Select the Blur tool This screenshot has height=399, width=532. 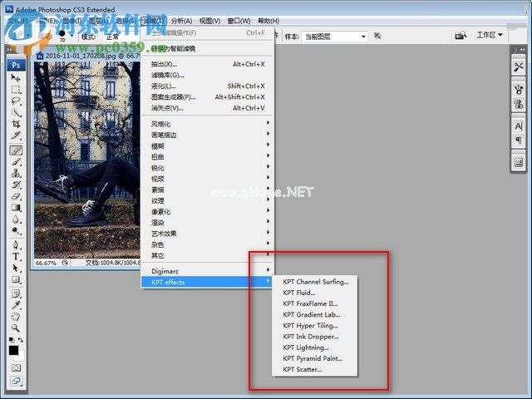click(16, 219)
